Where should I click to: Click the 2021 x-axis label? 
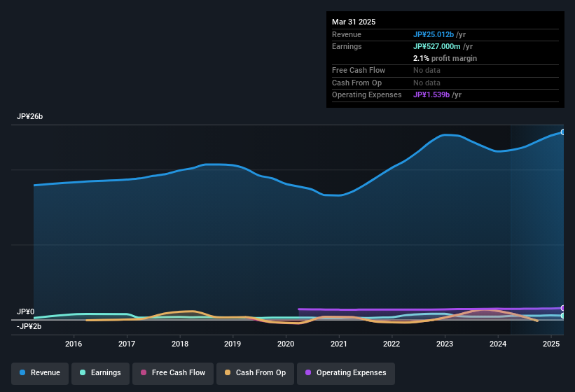pos(339,344)
